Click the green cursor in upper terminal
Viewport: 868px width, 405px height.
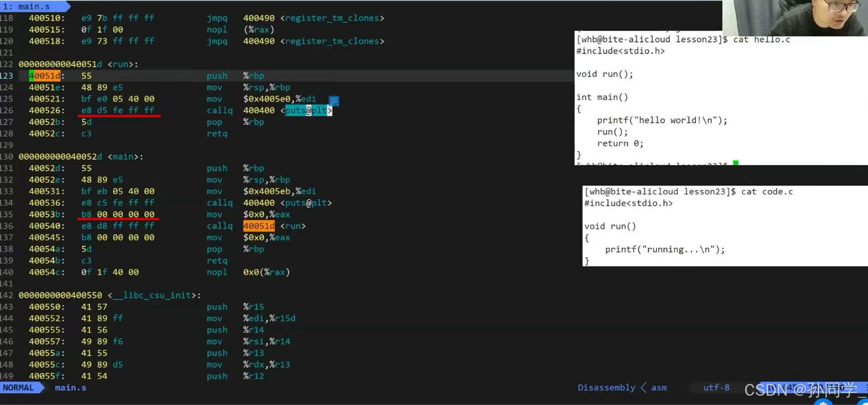[x=736, y=163]
